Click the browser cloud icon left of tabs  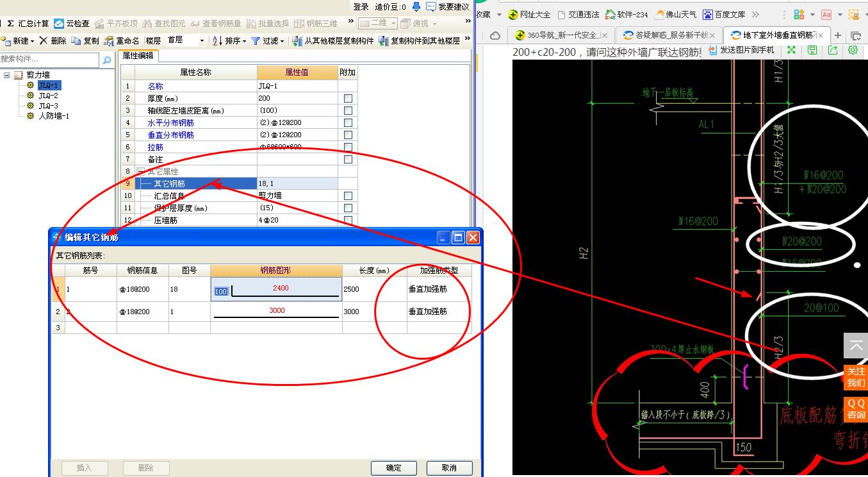pyautogui.click(x=495, y=35)
